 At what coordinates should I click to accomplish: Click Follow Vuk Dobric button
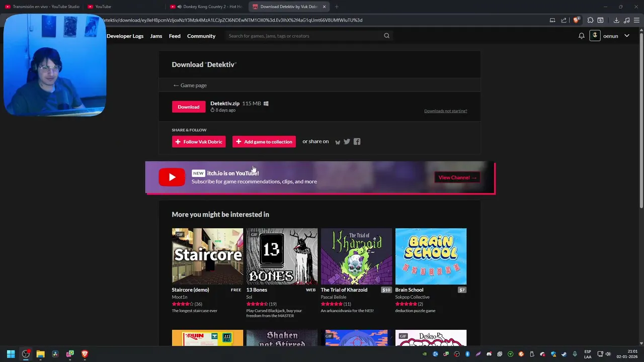tap(199, 142)
